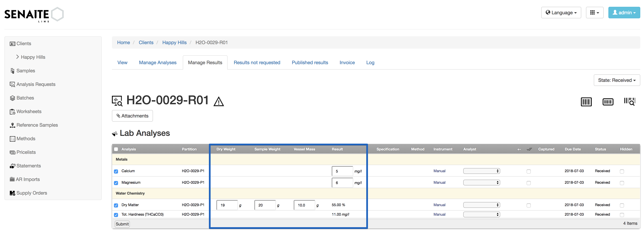The height and width of the screenshot is (235, 644).
Task: Open the apps grid menu in the header
Action: coord(595,12)
